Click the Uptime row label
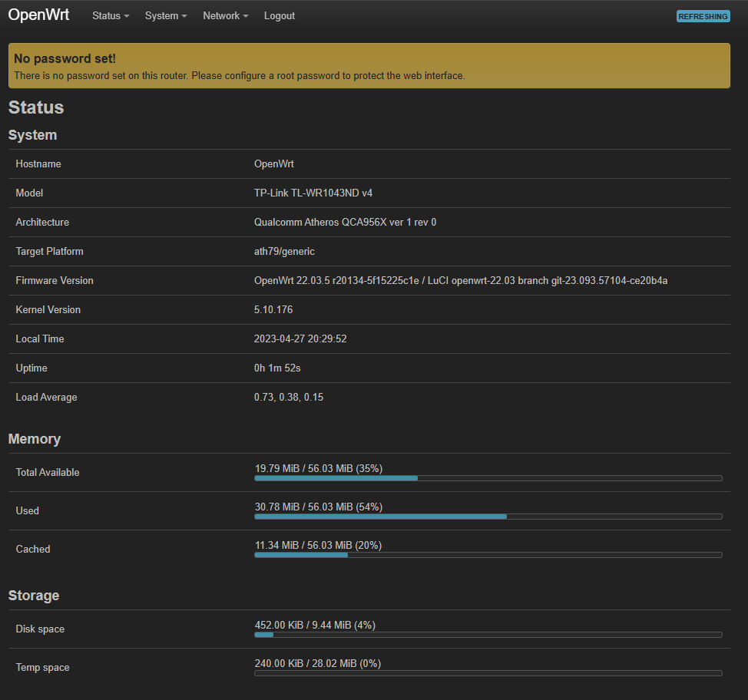748x700 pixels. click(31, 368)
